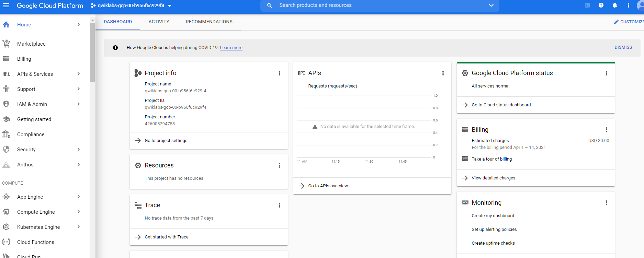The image size is (644, 258).
Task: Expand the Kubernetes Engine submenu chevron
Action: [79, 227]
